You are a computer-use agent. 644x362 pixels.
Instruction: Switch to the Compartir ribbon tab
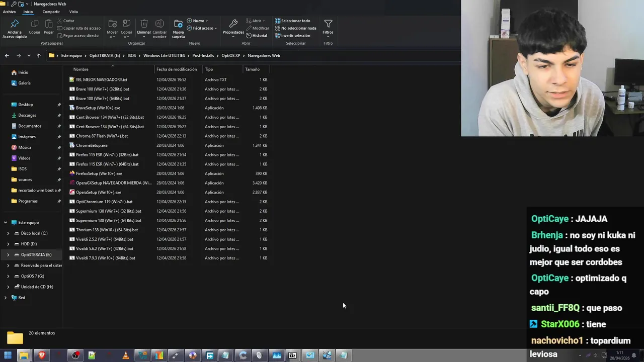pos(51,12)
